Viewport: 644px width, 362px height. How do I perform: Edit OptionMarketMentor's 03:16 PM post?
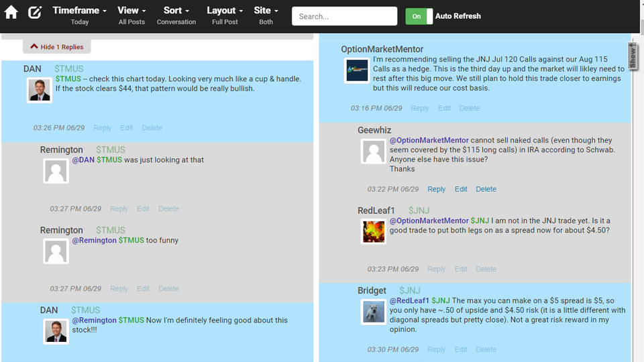tap(444, 108)
